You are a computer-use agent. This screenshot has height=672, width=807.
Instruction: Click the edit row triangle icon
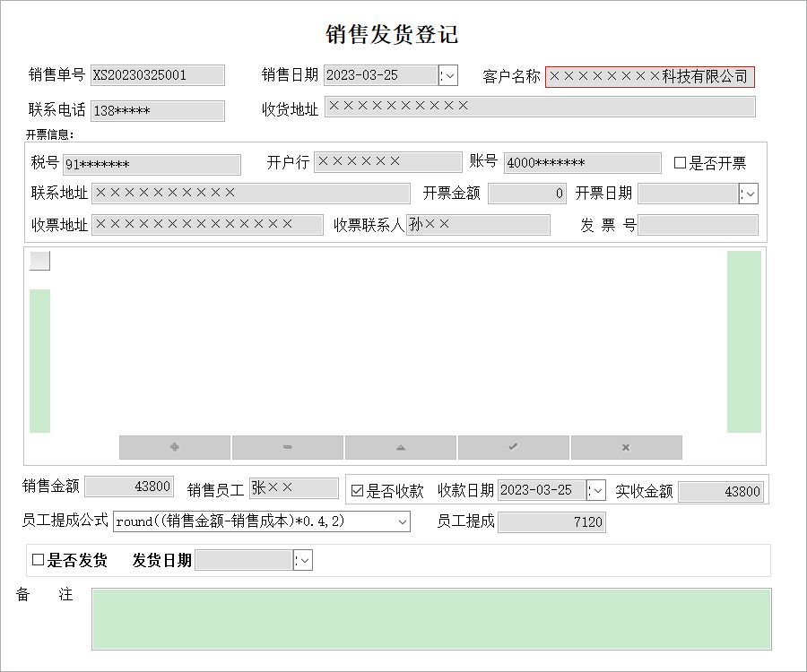coord(401,447)
